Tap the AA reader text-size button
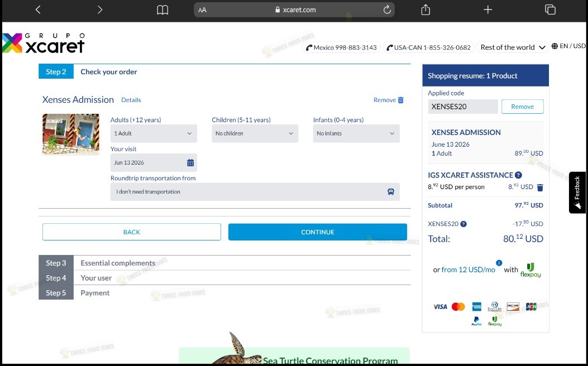Screen dimensions: 588x366 [202, 10]
